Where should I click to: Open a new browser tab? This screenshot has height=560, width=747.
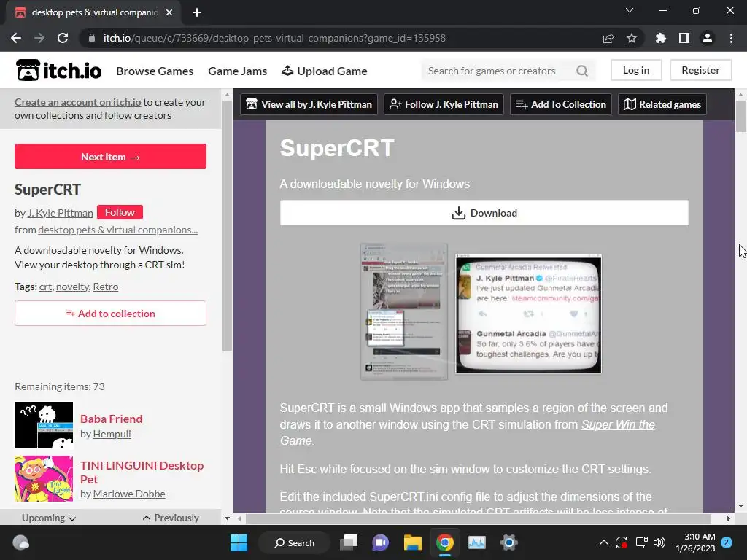click(x=197, y=12)
